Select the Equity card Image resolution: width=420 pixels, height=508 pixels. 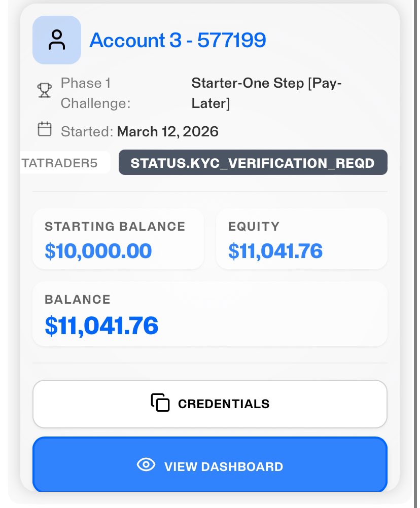coord(302,239)
